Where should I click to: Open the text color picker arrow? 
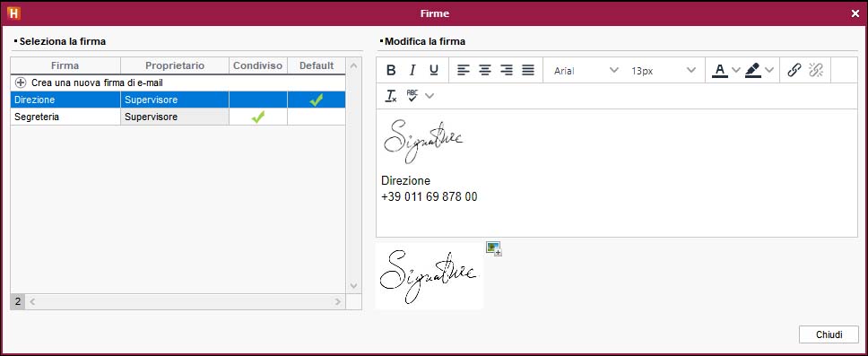(735, 70)
